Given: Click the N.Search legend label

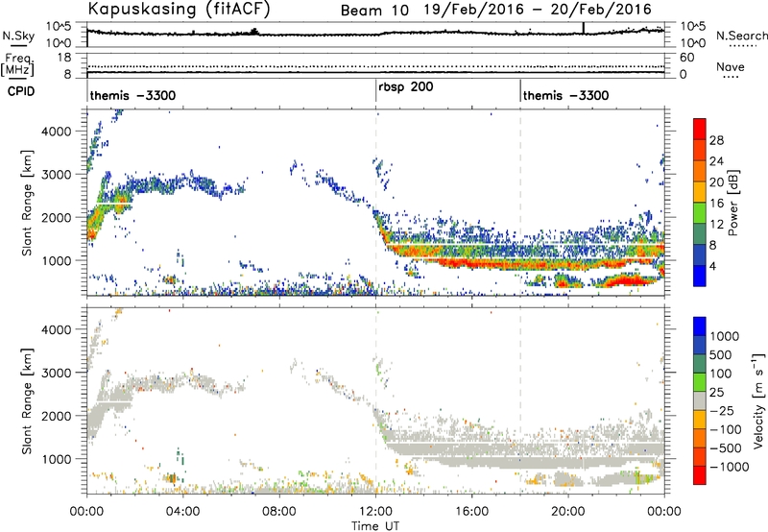Looking at the screenshot, I should (742, 36).
